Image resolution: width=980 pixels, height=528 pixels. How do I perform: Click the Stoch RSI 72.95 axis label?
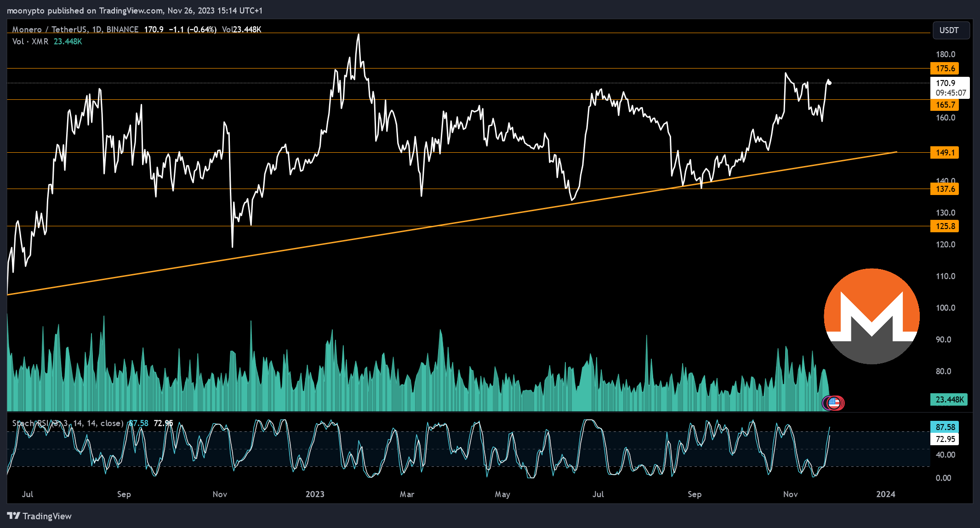[945, 439]
